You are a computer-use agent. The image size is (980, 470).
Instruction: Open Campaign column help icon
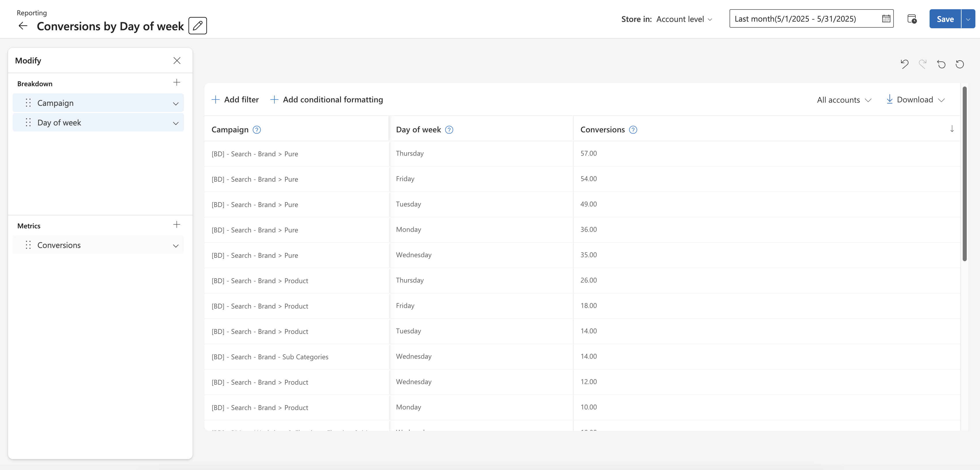point(257,130)
